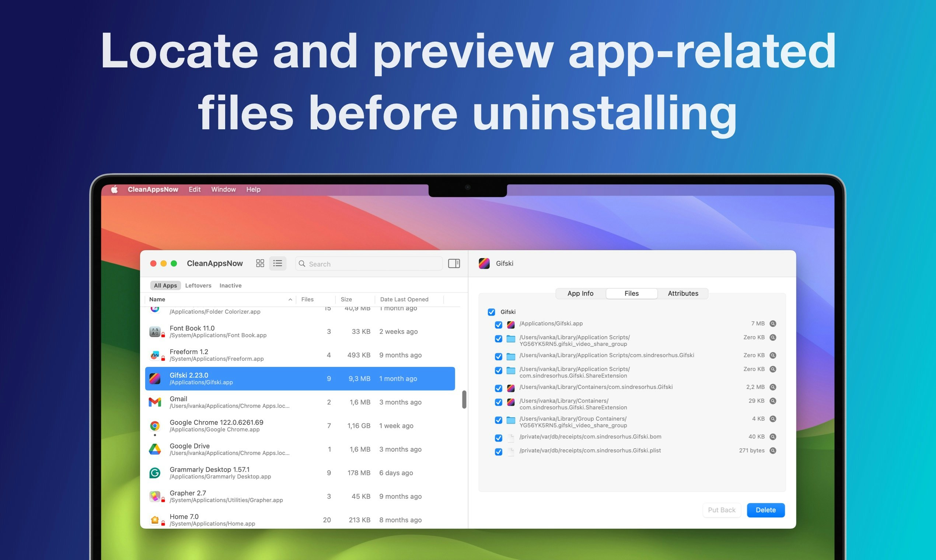The width and height of the screenshot is (936, 560).
Task: Uncheck Containers Gifski.ShareExtension checkbox
Action: 499,402
